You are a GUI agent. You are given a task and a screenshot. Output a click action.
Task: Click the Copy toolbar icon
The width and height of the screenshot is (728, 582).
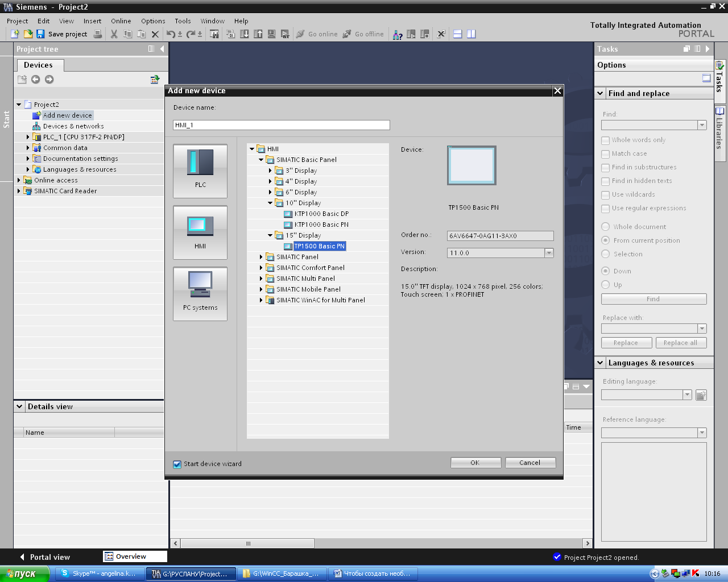click(127, 34)
